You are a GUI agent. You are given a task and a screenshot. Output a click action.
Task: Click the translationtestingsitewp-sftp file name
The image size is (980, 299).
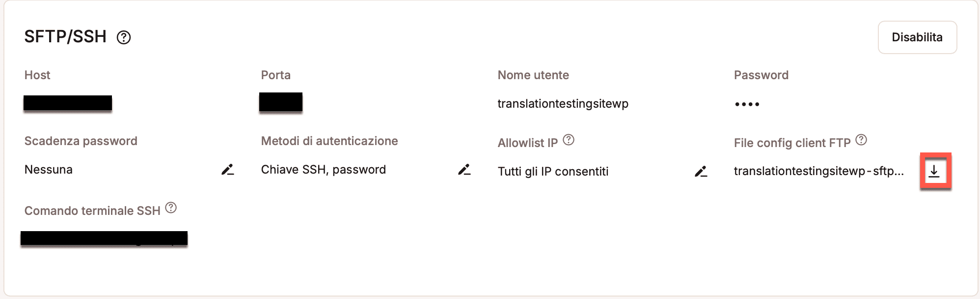[x=818, y=171]
